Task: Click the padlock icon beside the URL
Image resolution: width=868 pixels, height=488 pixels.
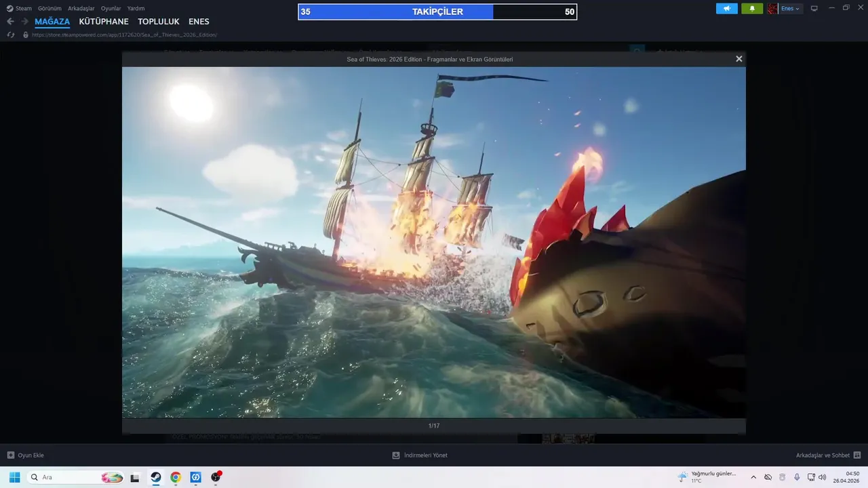Action: [26, 35]
